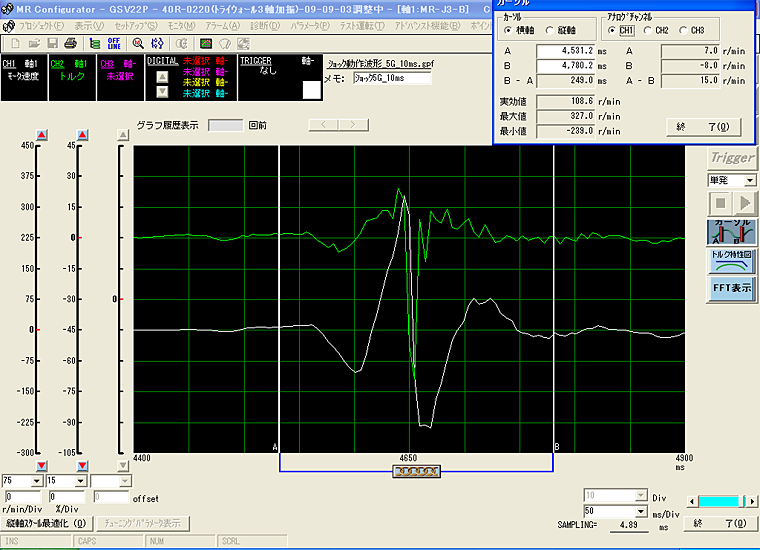Viewport: 760px width, 550px height.
Task: Click the grey down arrow below CH3 axis
Action: pos(123,466)
